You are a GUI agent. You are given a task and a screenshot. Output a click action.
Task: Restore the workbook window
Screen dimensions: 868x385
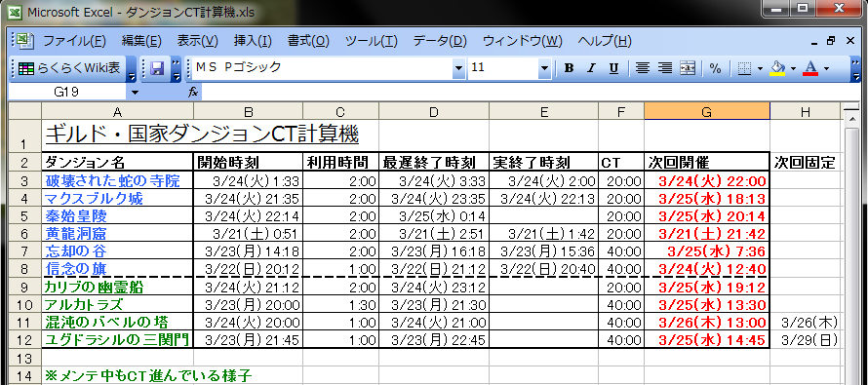point(831,41)
